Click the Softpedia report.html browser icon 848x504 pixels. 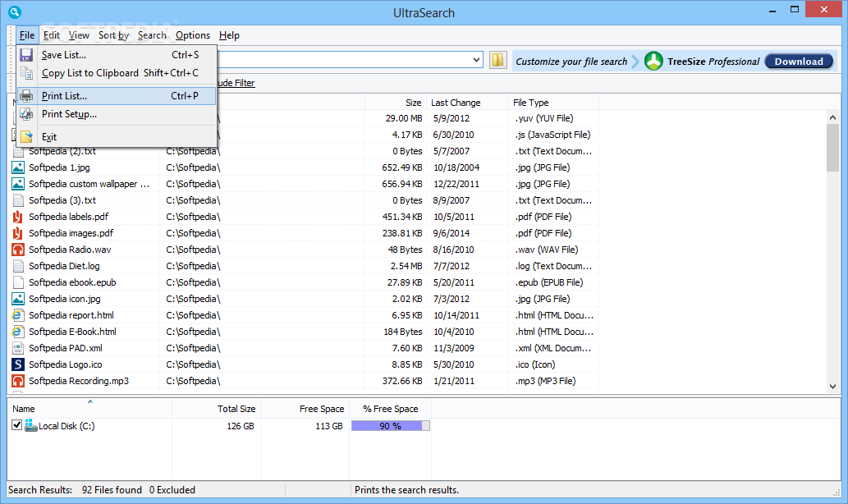pyautogui.click(x=18, y=315)
